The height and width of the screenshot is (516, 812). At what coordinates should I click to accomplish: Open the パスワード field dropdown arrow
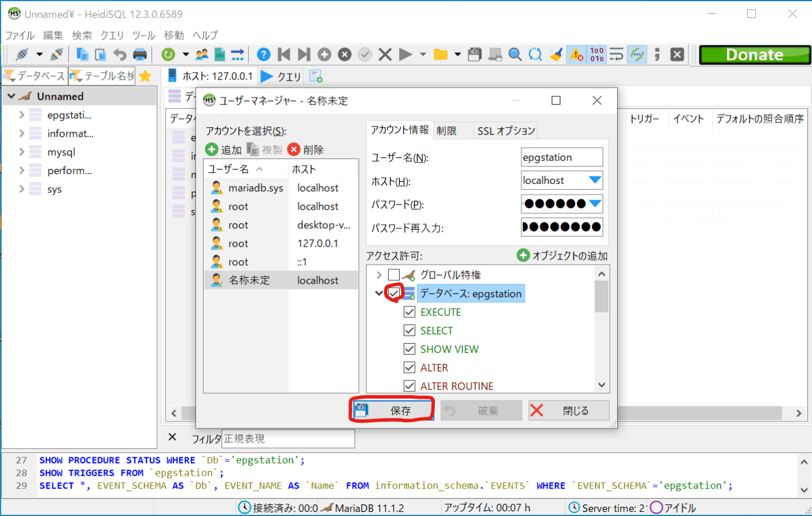click(x=595, y=204)
